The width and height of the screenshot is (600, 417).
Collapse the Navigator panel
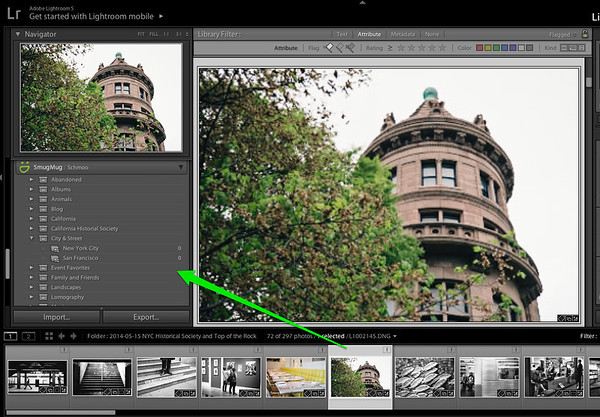[x=18, y=34]
